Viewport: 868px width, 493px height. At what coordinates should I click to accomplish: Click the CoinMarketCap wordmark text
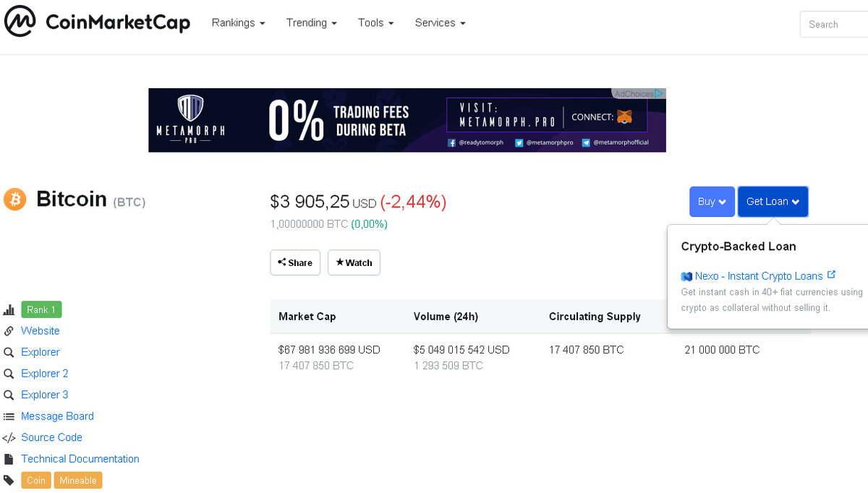click(118, 22)
